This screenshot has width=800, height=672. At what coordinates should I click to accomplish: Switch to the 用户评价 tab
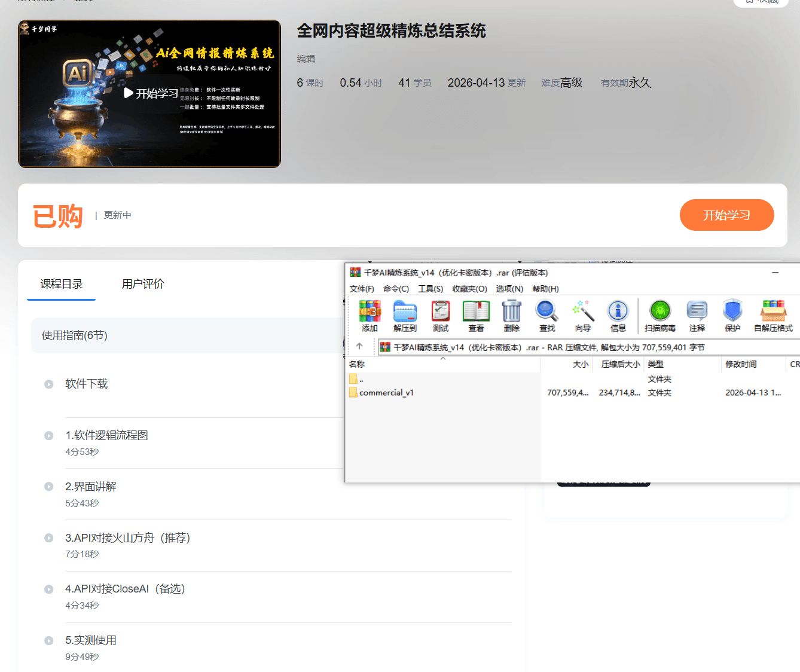click(x=142, y=284)
